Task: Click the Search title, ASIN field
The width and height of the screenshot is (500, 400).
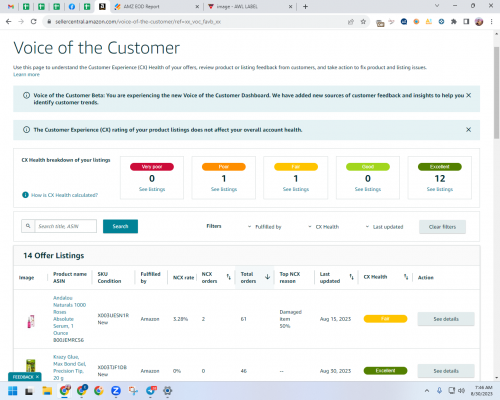Action: click(66, 226)
